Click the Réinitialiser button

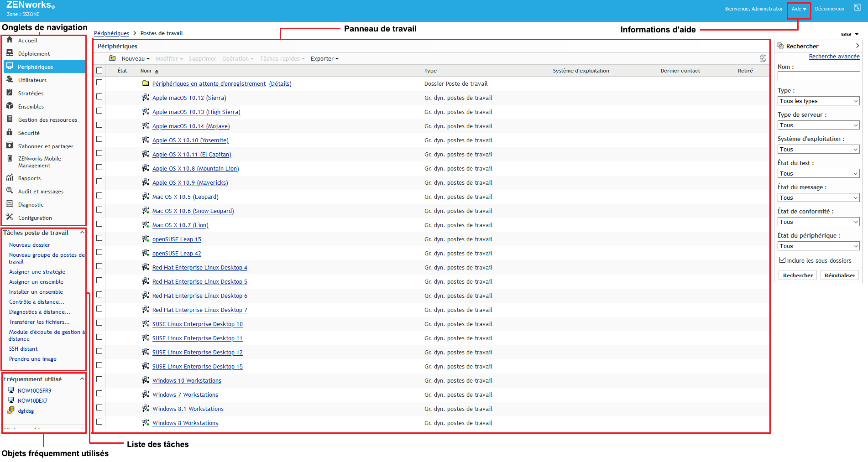tap(840, 275)
